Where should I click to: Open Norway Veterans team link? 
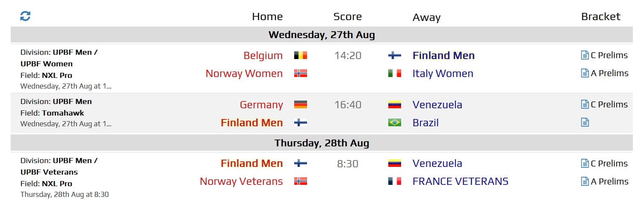[x=241, y=181]
